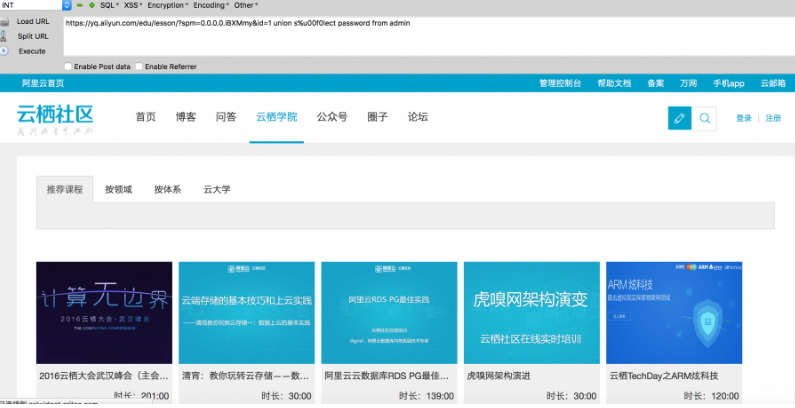This screenshot has height=408, width=795.
Task: Click the Split URL icon
Action: 4,36
